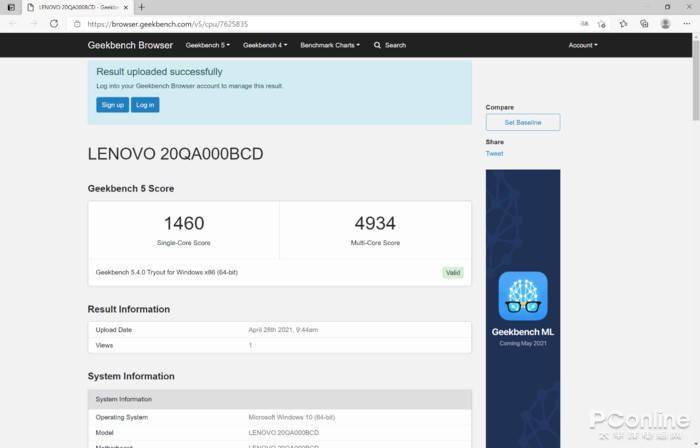Image resolution: width=700 pixels, height=448 pixels.
Task: Click the browser forward arrow
Action: coord(33,24)
